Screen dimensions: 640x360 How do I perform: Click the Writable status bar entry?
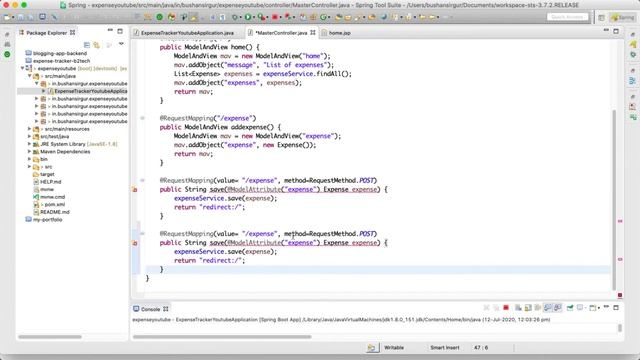pyautogui.click(x=394, y=348)
